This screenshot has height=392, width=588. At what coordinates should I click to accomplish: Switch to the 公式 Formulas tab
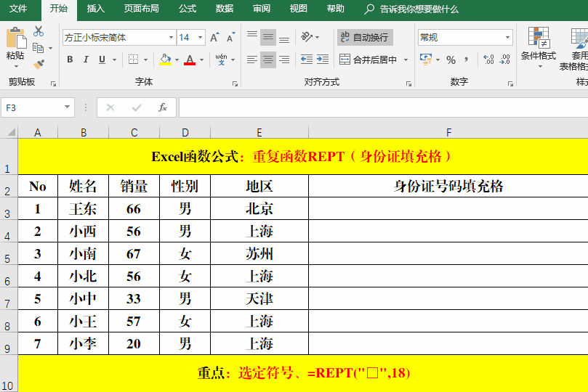tap(188, 9)
